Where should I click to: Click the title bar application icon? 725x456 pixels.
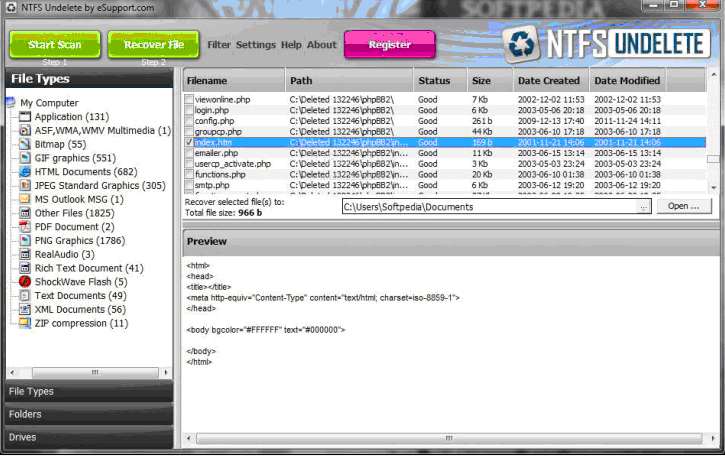point(10,7)
